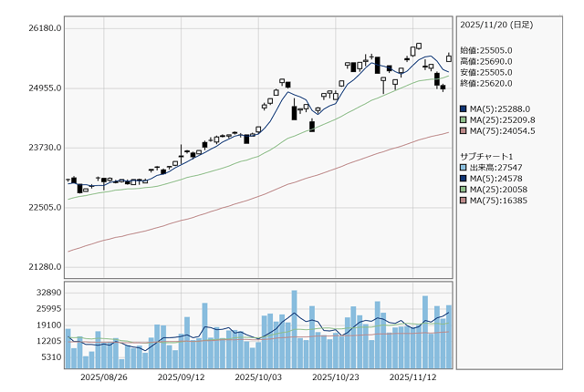Click the 2025/11/12 date axis label
This screenshot has height=392, width=584.
click(412, 377)
